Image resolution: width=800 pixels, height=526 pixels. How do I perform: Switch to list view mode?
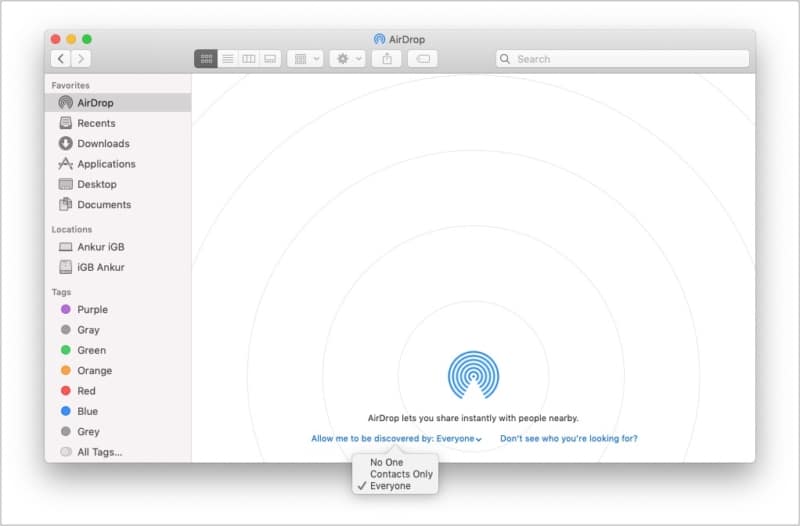228,59
